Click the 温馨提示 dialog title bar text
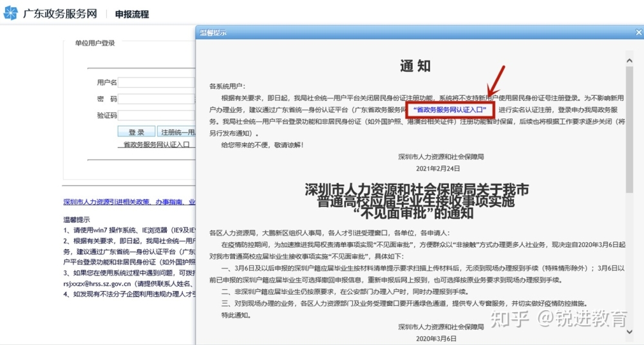This screenshot has width=644, height=345. point(213,32)
